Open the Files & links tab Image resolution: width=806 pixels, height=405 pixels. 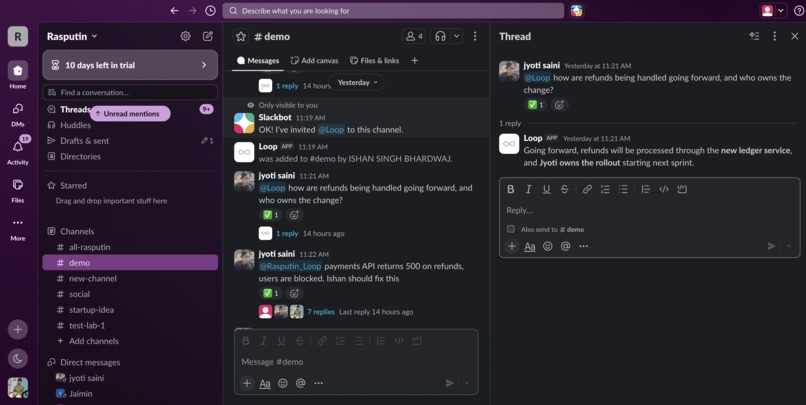[x=374, y=61]
